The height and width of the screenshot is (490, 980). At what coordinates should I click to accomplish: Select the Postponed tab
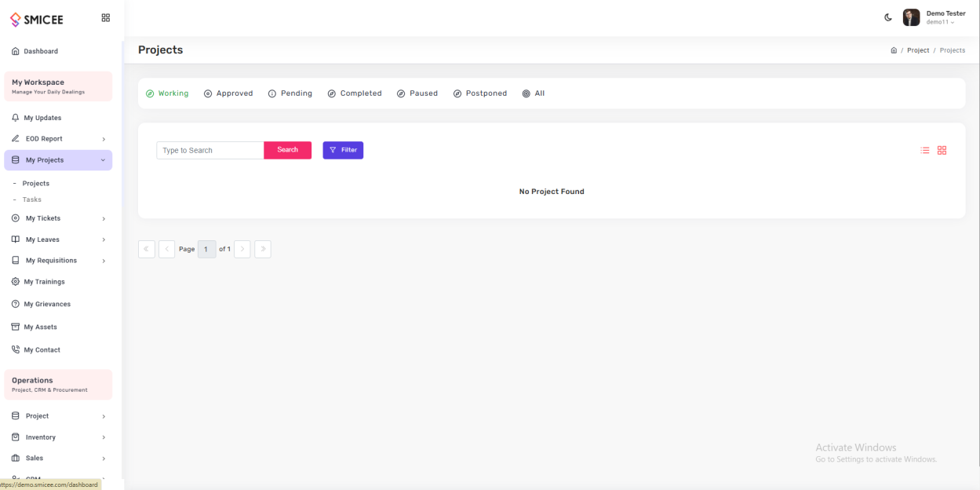[x=480, y=93]
